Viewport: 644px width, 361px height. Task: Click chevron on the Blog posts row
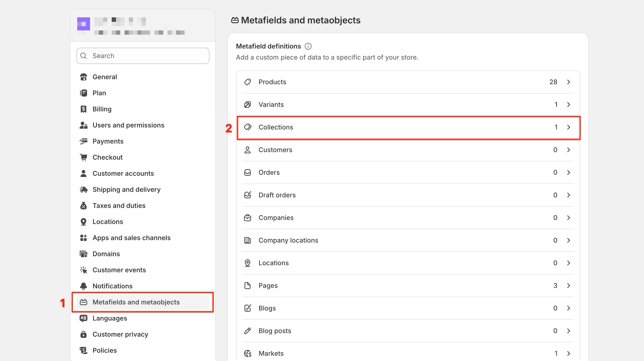[x=569, y=331]
